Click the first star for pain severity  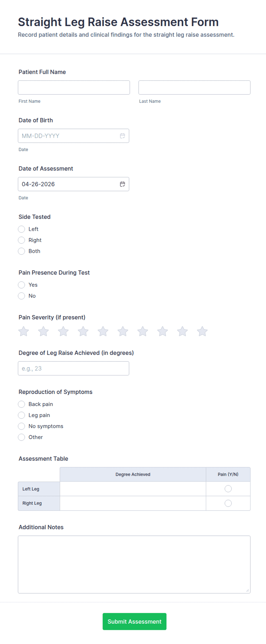point(23,331)
